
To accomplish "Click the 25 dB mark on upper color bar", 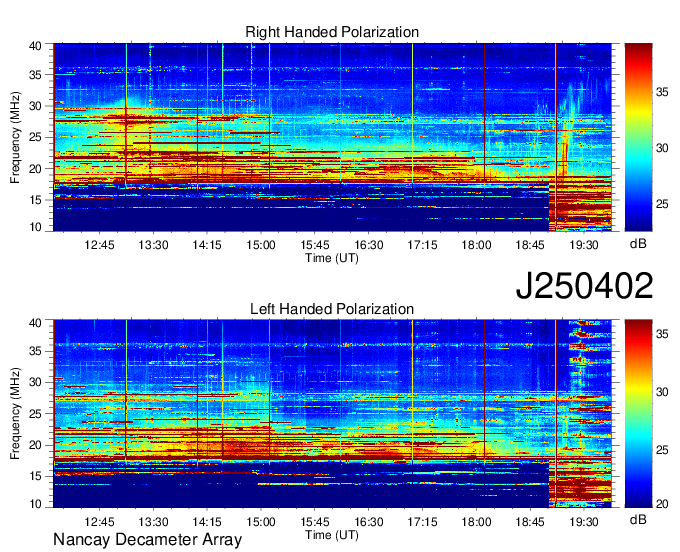I will (662, 204).
